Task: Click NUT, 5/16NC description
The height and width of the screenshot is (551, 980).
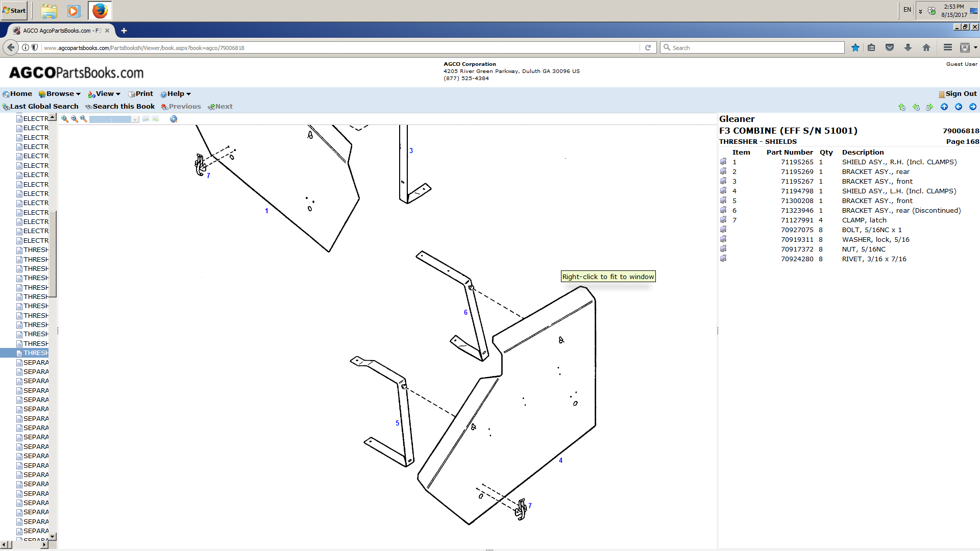Action: (864, 249)
